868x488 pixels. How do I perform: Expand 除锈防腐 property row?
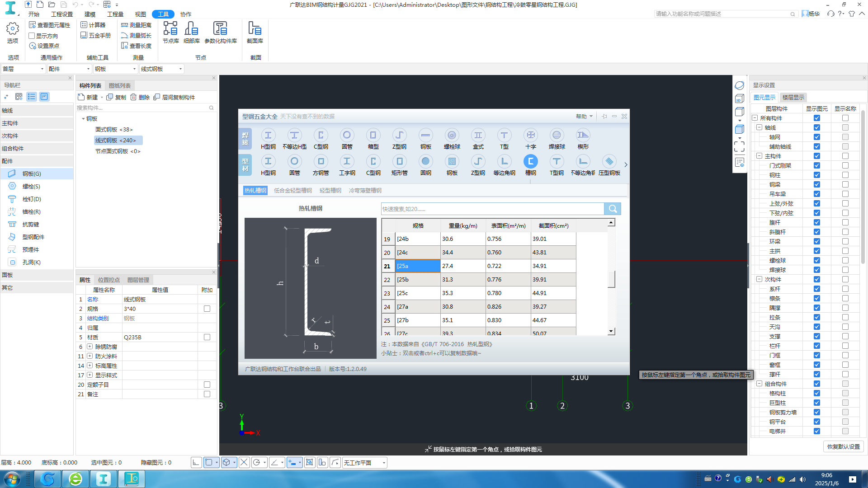pyautogui.click(x=90, y=347)
